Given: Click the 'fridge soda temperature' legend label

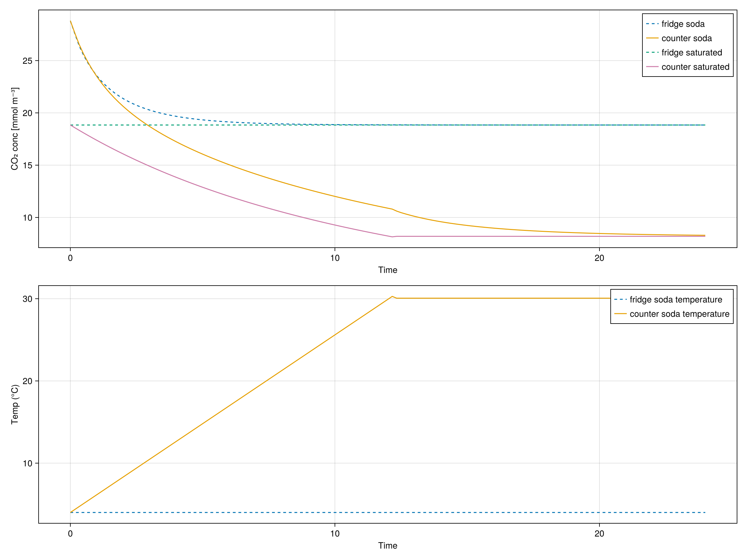Looking at the screenshot, I should point(676,300).
